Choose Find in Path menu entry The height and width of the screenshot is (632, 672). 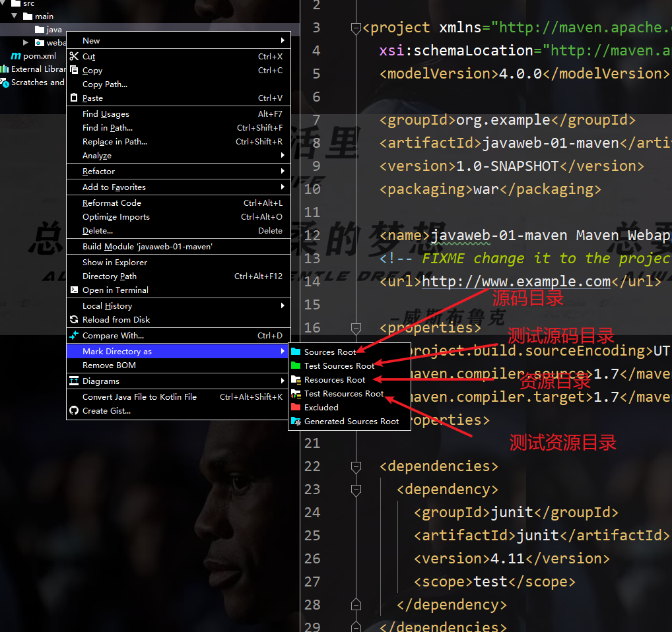179,127
